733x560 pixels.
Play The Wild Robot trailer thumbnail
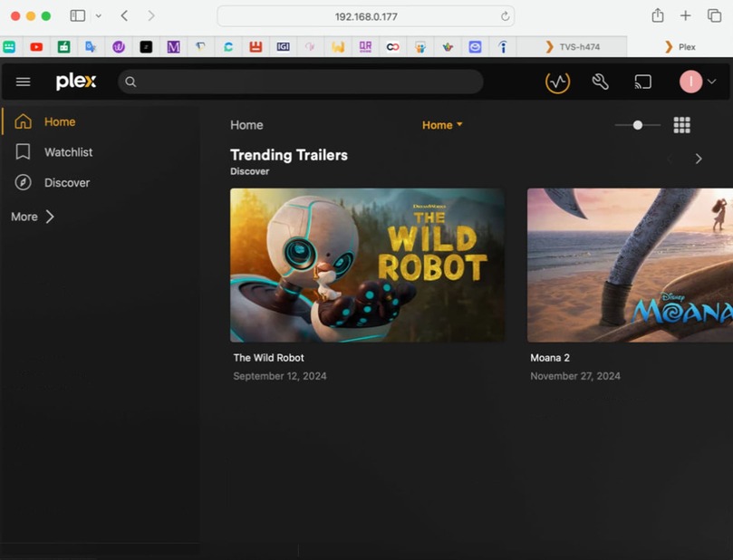(368, 265)
